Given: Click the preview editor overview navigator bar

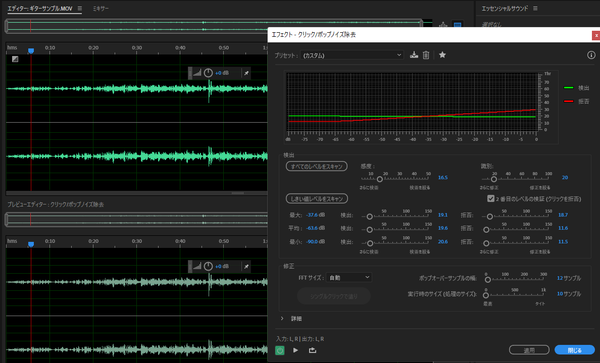Looking at the screenshot, I should pyautogui.click(x=137, y=220).
